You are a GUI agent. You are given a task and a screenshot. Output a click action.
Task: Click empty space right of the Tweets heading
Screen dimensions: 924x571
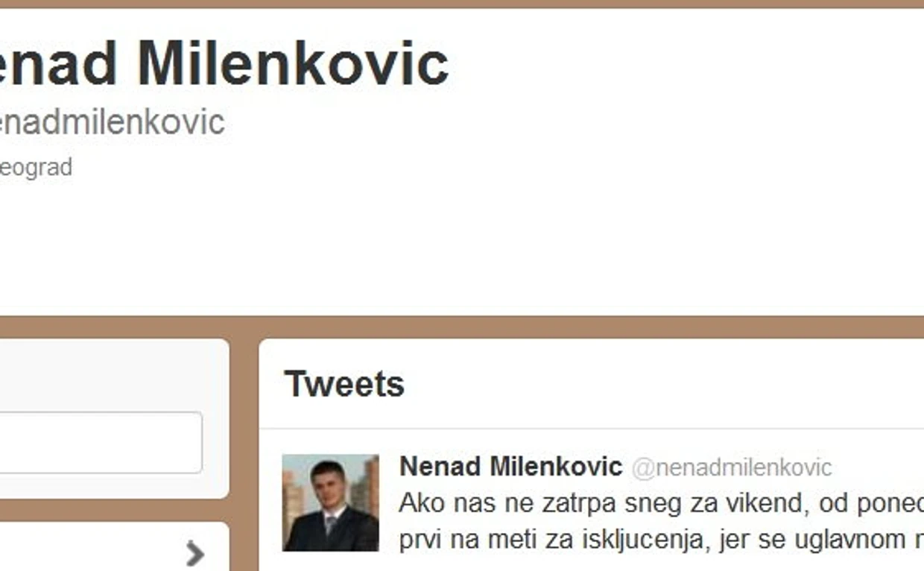[x=663, y=385]
